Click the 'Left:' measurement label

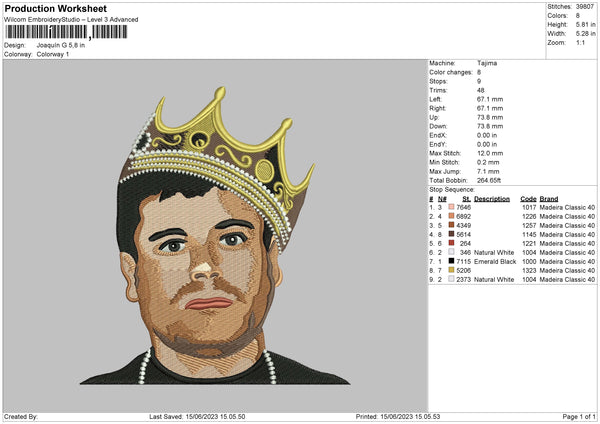[x=435, y=99]
